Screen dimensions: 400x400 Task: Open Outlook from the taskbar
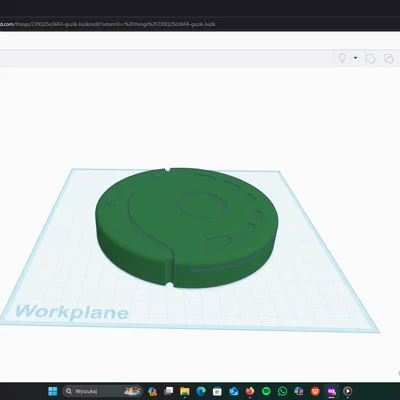click(x=234, y=391)
